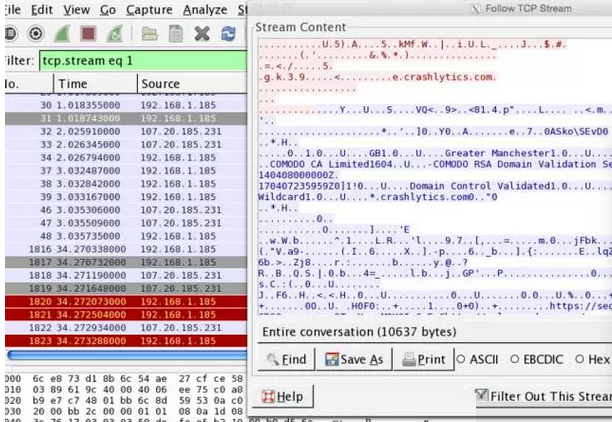The height and width of the screenshot is (422, 612).
Task: Select red packet row 1823
Action: point(126,341)
